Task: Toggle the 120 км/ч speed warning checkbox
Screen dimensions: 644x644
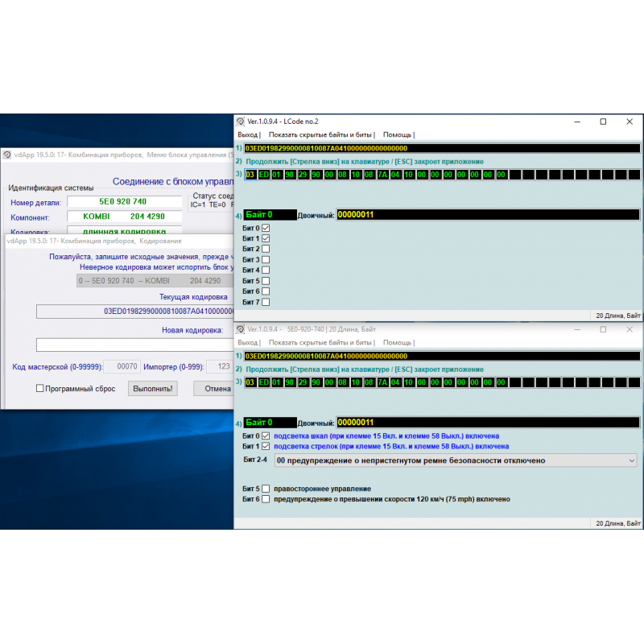Action: coord(266,499)
